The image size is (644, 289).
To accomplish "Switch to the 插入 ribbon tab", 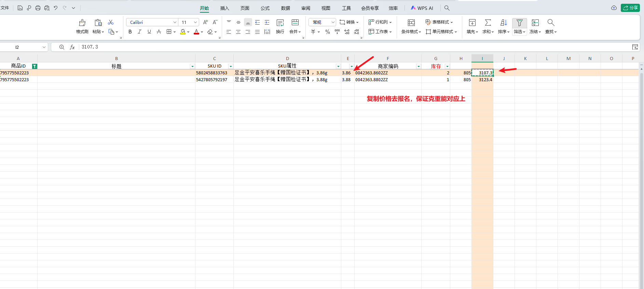I will 224,8.
